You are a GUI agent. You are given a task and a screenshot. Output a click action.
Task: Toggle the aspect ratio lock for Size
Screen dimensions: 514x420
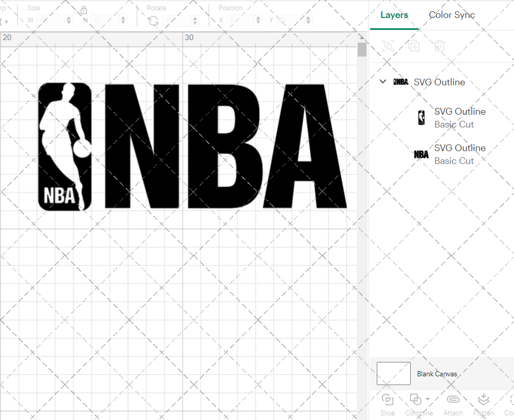click(83, 10)
